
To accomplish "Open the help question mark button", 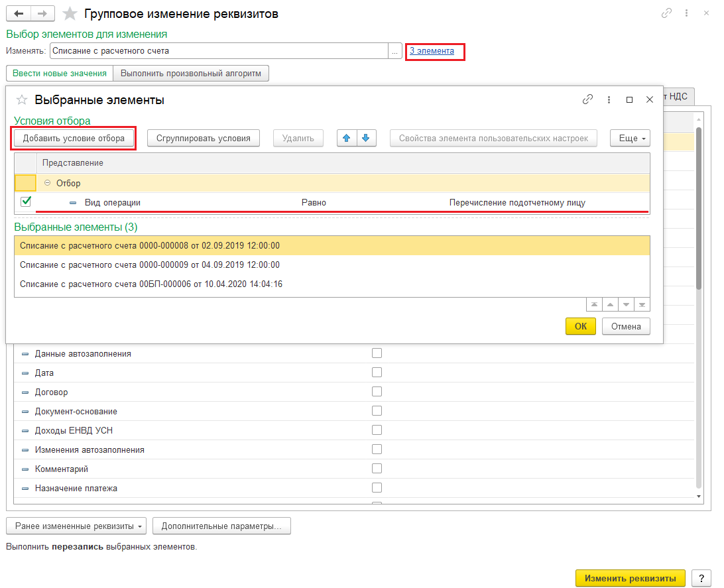I will point(701,578).
